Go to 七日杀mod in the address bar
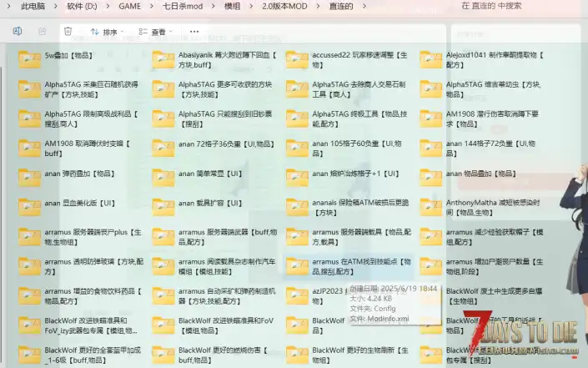Screen dimensions: 588x368 click(x=183, y=7)
